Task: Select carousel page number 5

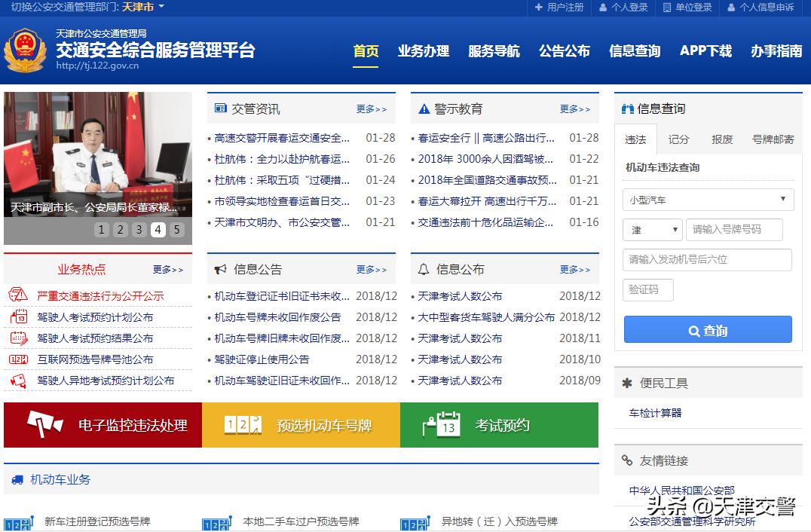Action: pyautogui.click(x=177, y=228)
